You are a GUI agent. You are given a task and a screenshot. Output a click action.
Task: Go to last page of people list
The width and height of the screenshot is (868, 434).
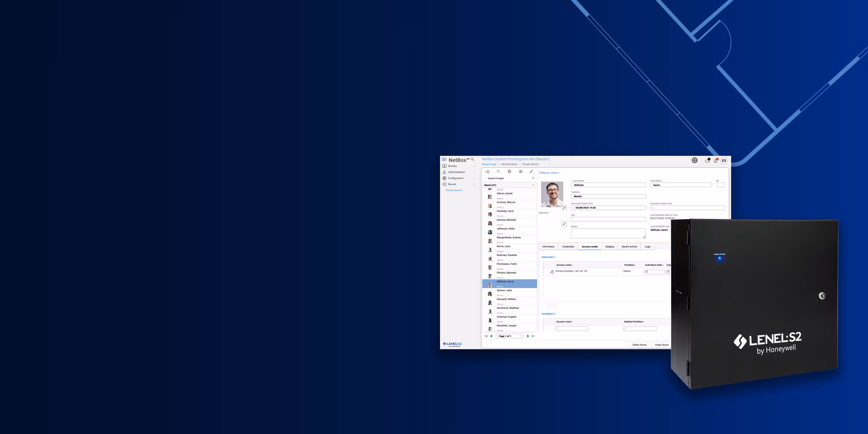[x=533, y=336]
